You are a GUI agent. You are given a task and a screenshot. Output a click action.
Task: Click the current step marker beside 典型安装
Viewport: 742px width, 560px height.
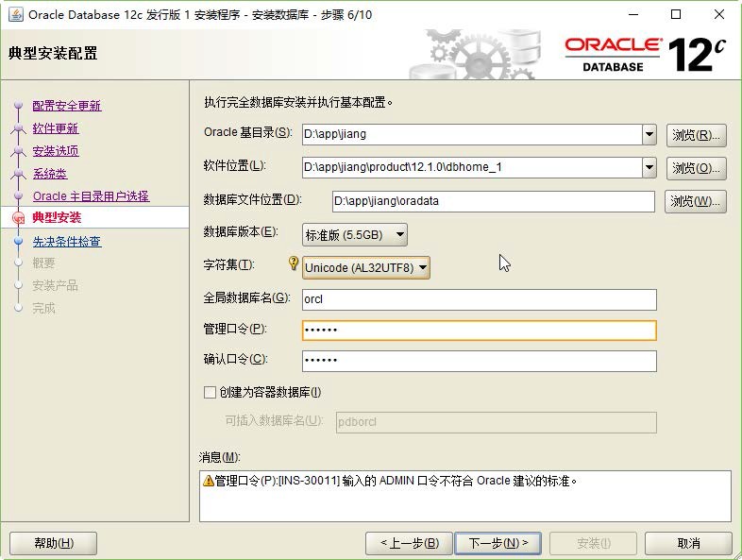click(x=19, y=218)
